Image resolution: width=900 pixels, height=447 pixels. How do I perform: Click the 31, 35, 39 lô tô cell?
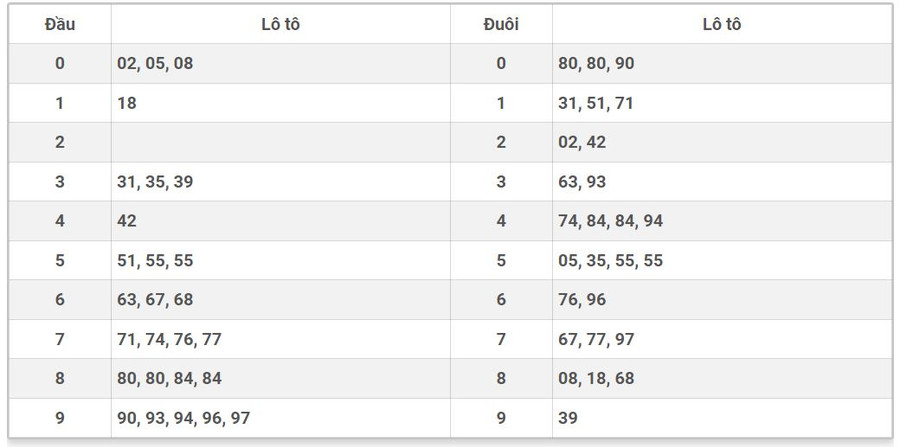pos(155,182)
